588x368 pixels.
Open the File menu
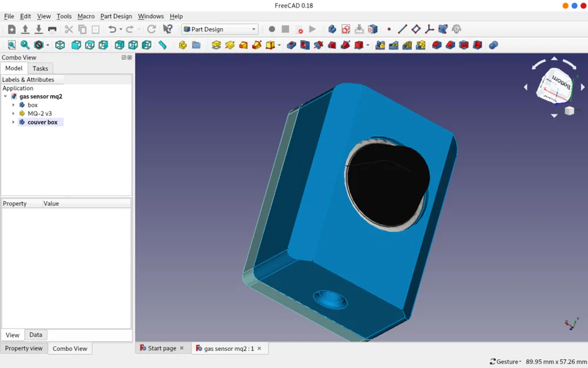coord(9,16)
